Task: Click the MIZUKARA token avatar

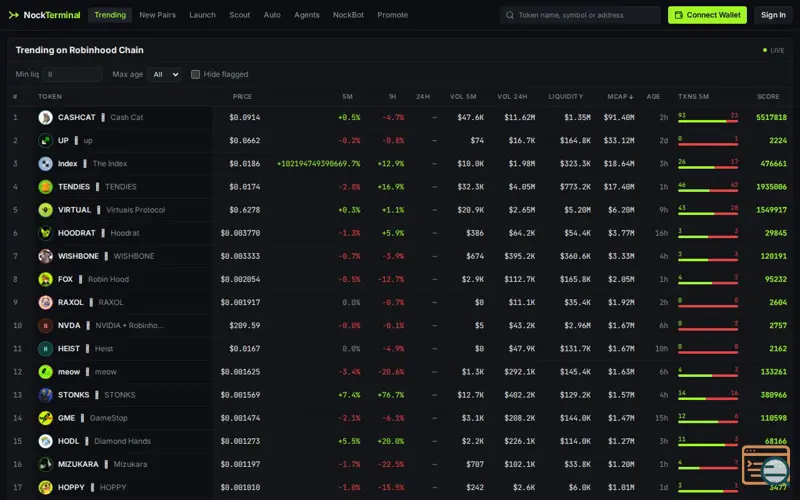Action: 45,464
